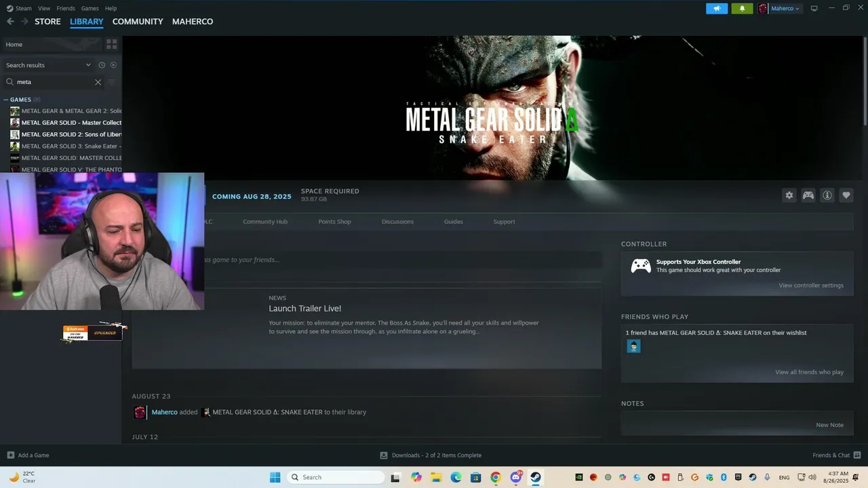Add game to favorites heart icon
Screen dimensions: 868x488
tap(846, 195)
